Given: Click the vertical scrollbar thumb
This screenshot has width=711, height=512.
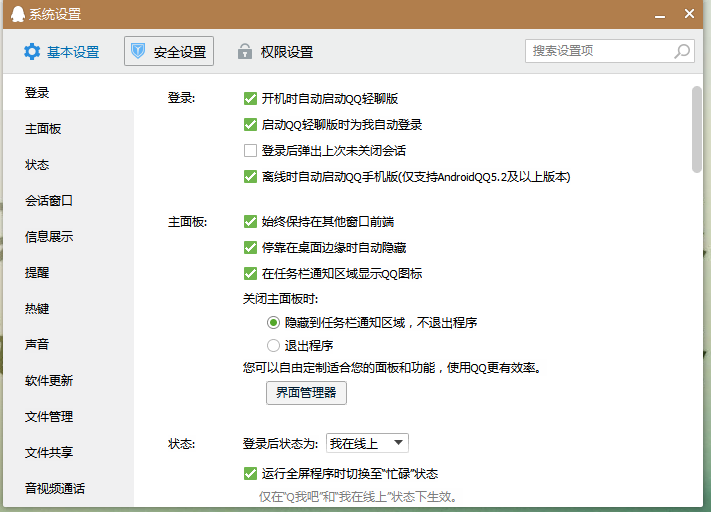Looking at the screenshot, I should tap(696, 129).
